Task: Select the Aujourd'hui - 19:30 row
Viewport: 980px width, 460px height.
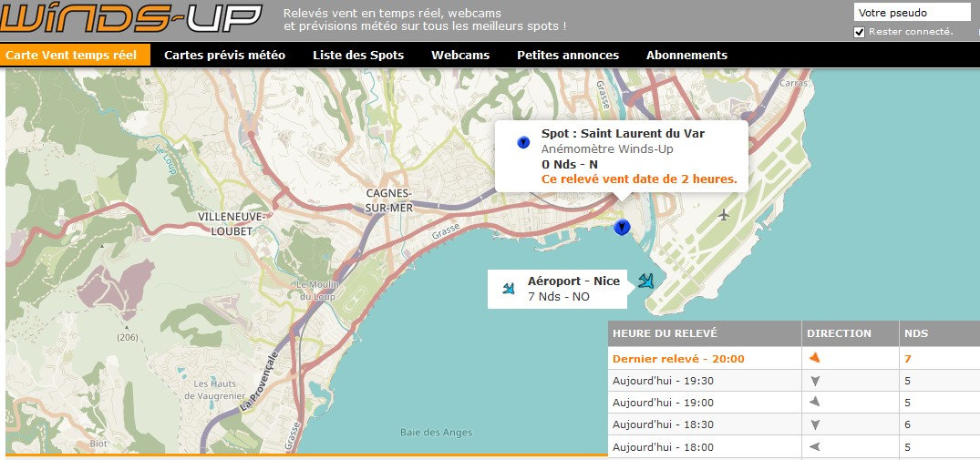Action: click(x=794, y=381)
